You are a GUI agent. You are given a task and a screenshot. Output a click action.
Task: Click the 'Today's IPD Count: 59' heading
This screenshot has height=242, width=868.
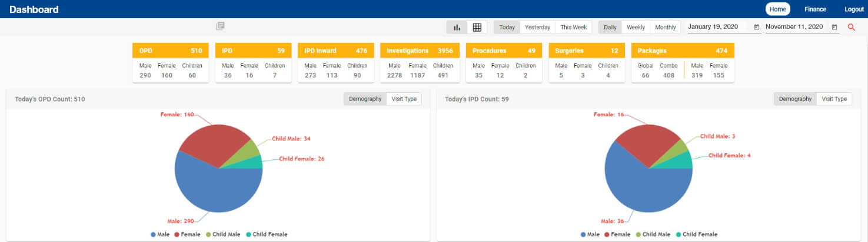(x=477, y=99)
